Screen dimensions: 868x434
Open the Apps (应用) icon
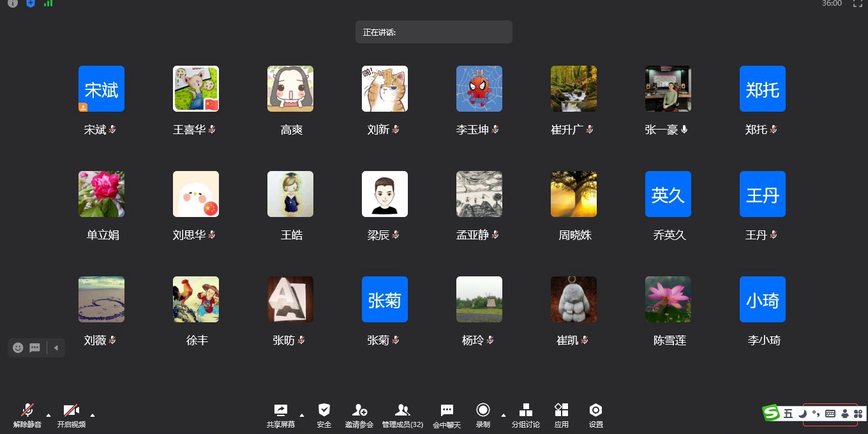tap(561, 410)
